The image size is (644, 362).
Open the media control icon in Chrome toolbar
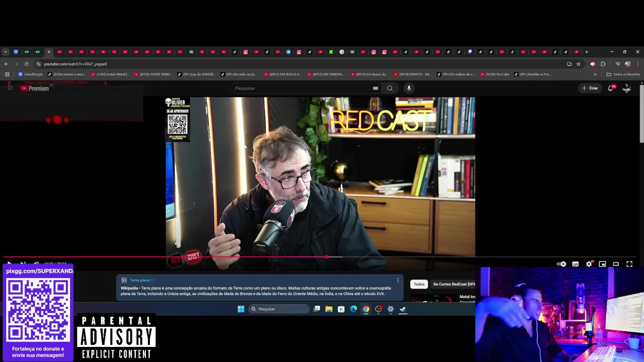(x=617, y=64)
